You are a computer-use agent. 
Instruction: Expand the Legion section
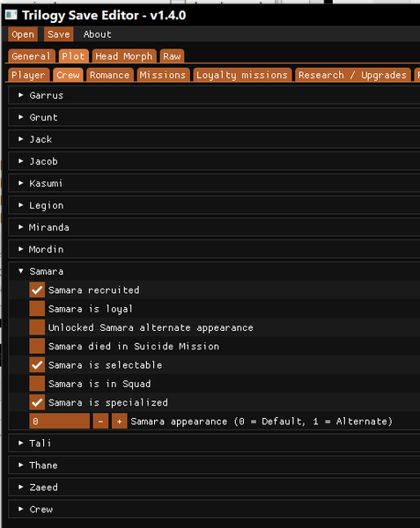click(x=214, y=205)
